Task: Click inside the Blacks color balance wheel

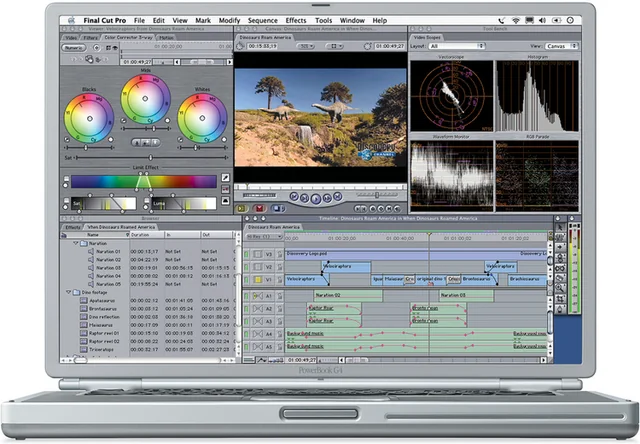Action: [89, 118]
